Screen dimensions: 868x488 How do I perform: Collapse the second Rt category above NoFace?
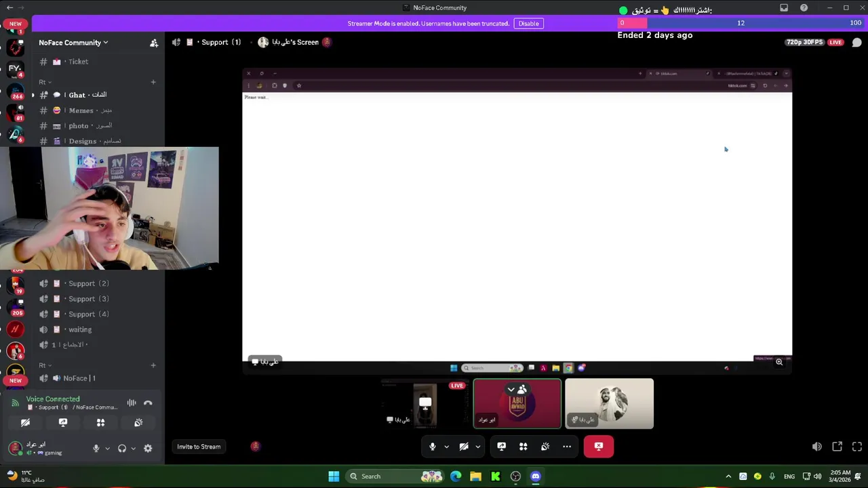[45, 365]
